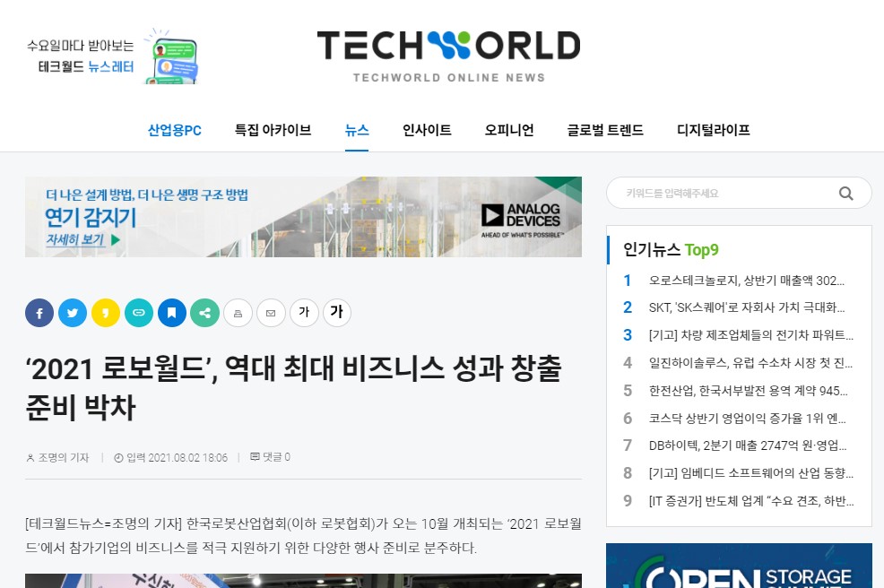This screenshot has height=588, width=884.
Task: Click the search magnifier icon
Action: click(845, 194)
